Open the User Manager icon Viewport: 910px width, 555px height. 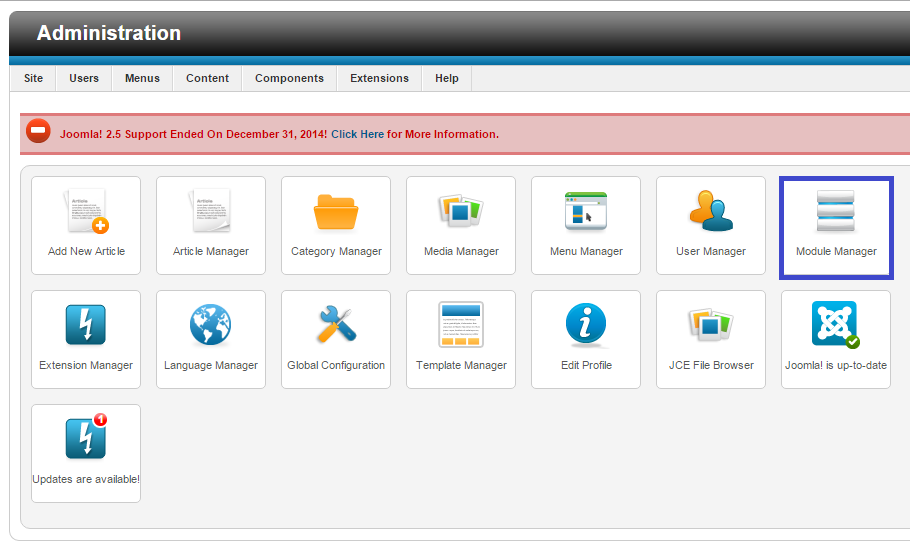point(711,211)
